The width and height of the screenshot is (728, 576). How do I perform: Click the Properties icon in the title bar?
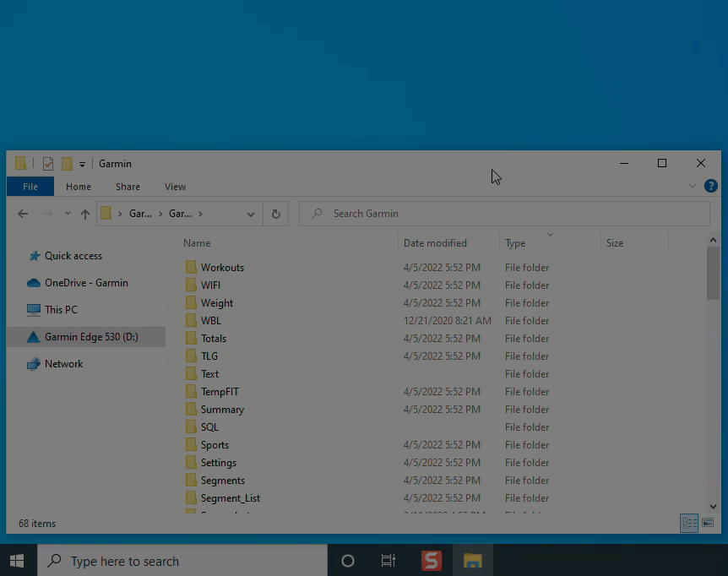[48, 164]
